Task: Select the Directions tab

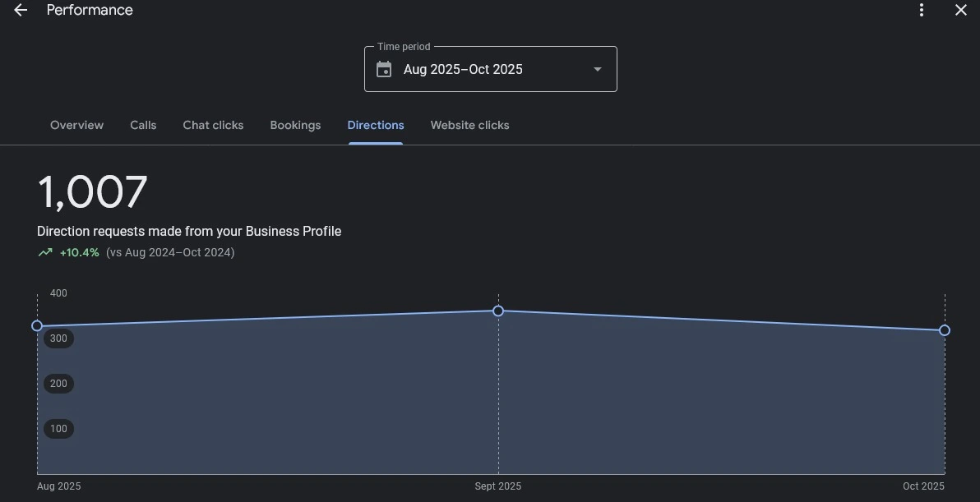Action: [x=376, y=126]
